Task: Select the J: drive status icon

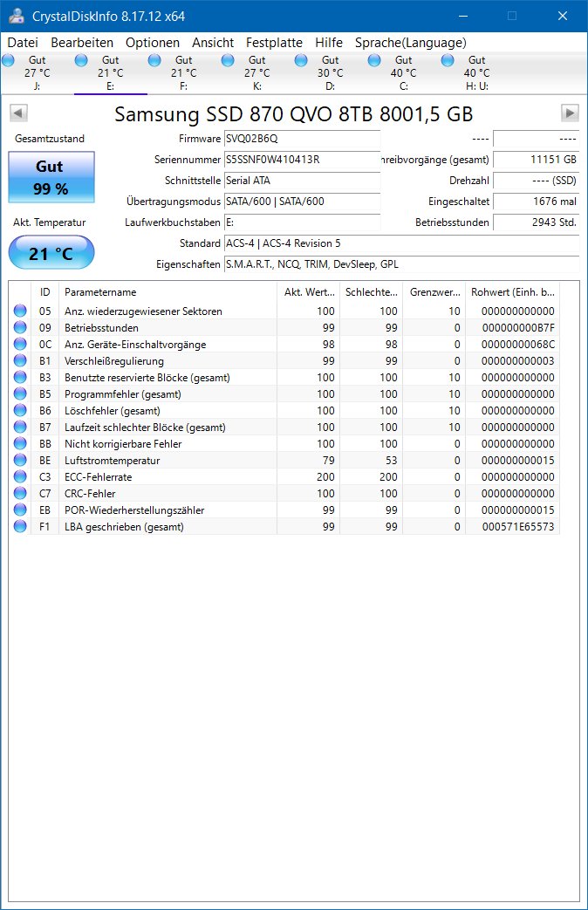Action: click(x=8, y=60)
